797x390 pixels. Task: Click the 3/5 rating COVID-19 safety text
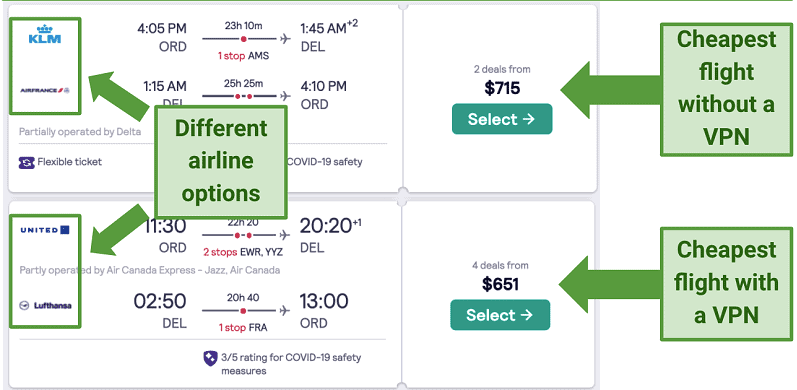(291, 364)
